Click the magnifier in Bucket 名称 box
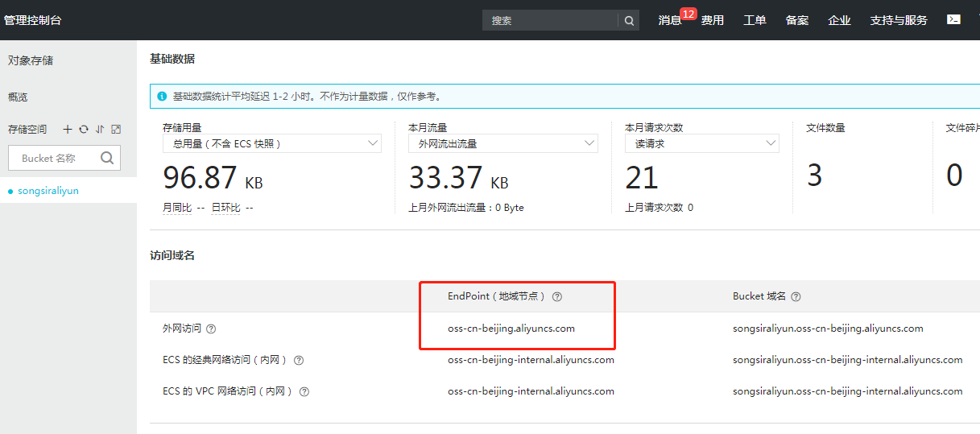980x434 pixels. click(107, 158)
